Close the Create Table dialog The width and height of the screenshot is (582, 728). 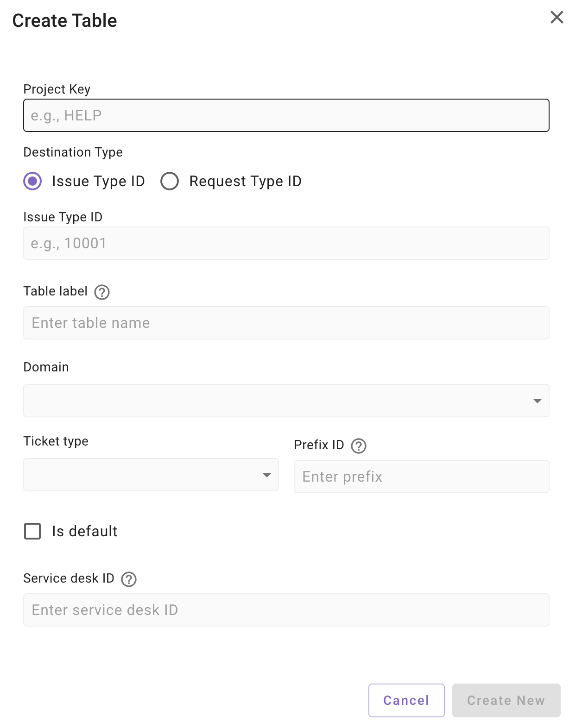(557, 18)
